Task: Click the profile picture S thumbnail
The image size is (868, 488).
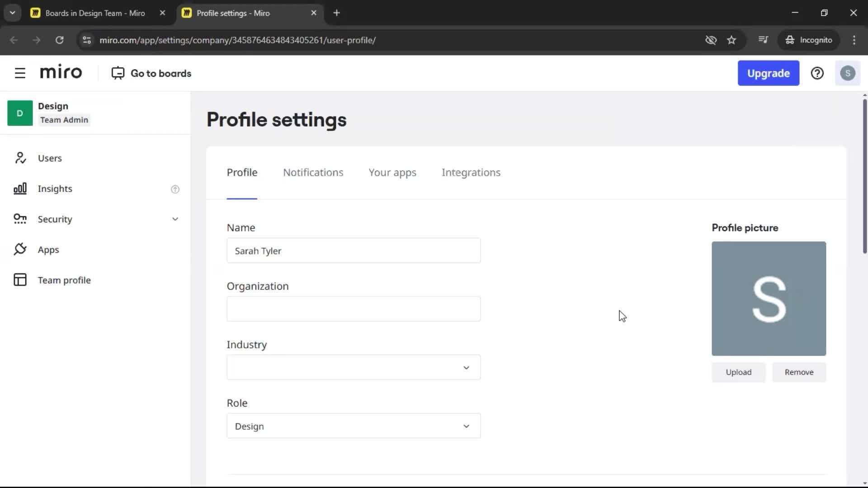Action: pos(769,299)
